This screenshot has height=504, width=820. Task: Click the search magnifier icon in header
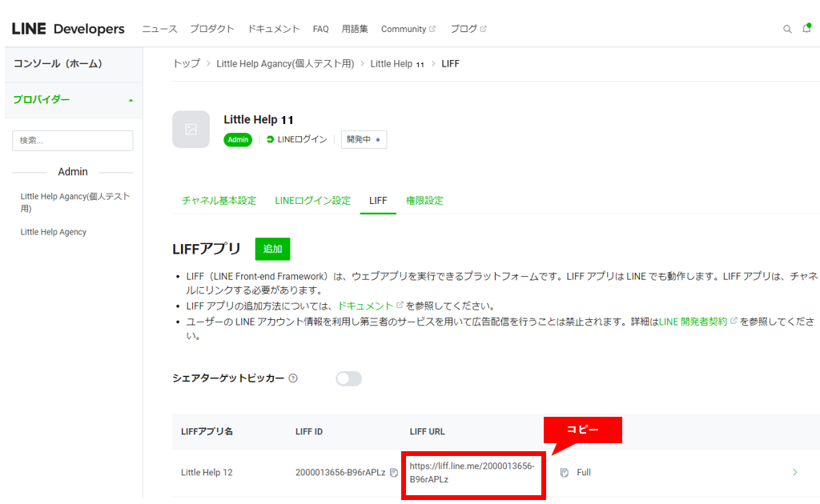coord(787,29)
